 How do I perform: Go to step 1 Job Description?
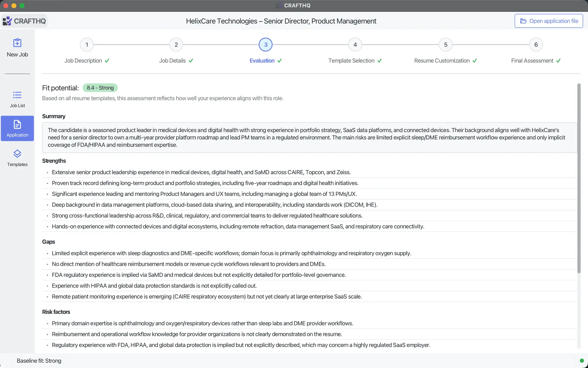87,45
